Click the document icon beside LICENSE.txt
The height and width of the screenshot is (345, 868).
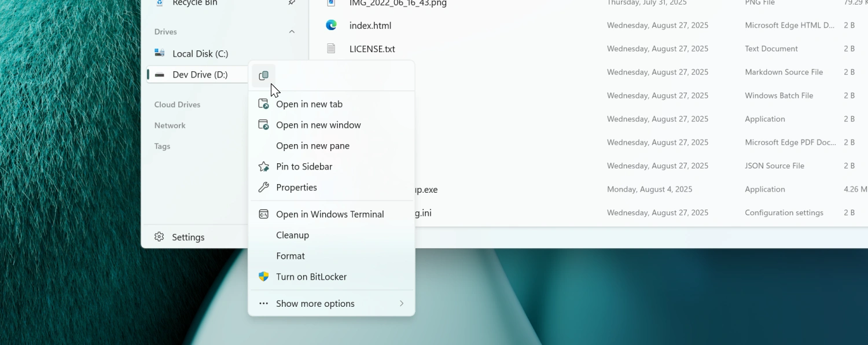coord(331,49)
